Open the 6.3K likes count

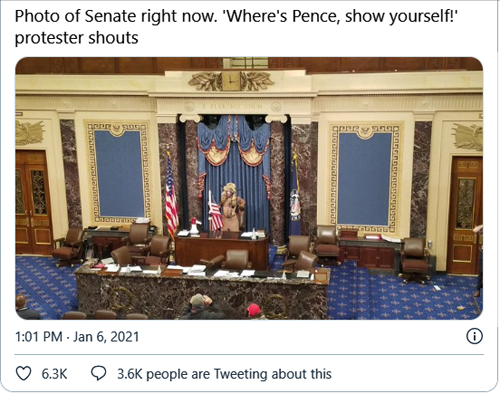[54, 374]
